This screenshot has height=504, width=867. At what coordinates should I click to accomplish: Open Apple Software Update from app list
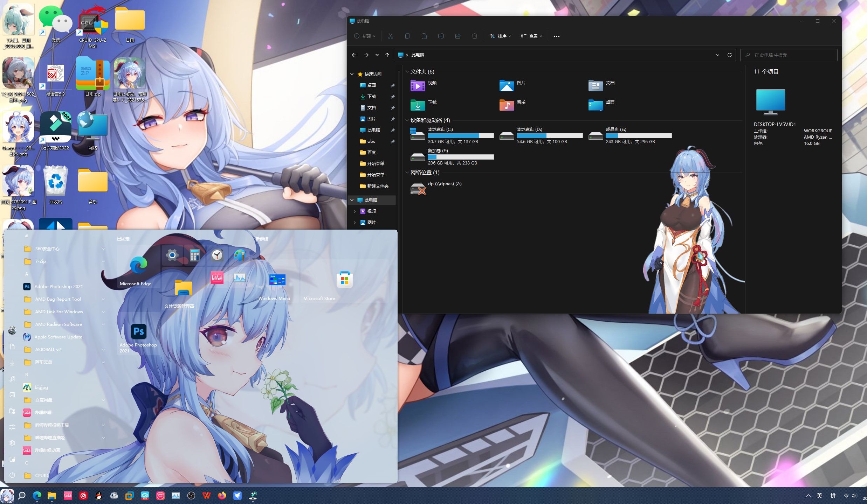[x=58, y=337]
